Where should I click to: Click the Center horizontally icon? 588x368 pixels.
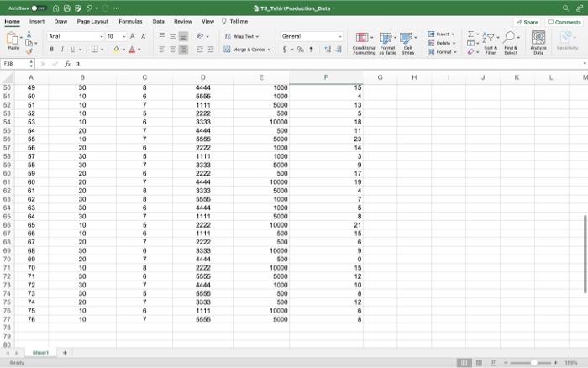tap(172, 49)
